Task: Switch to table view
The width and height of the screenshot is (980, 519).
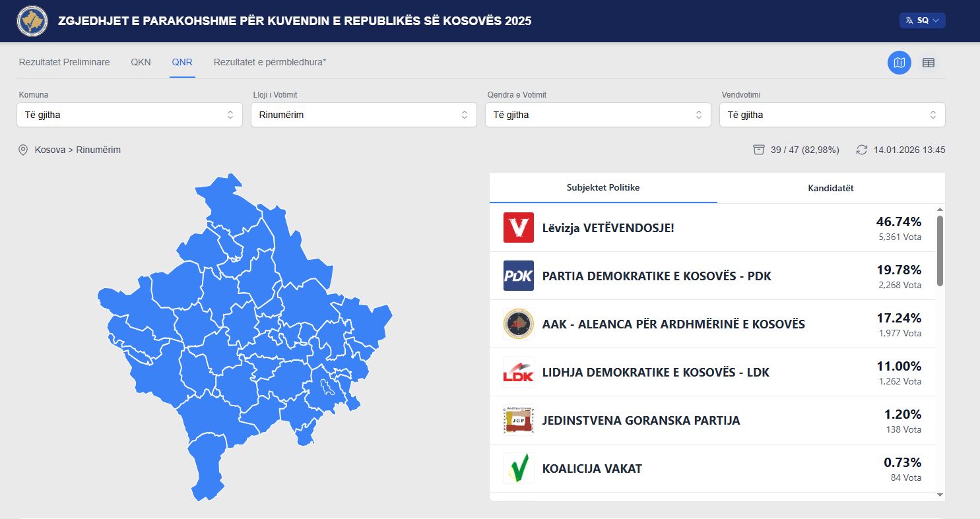Action: [928, 63]
